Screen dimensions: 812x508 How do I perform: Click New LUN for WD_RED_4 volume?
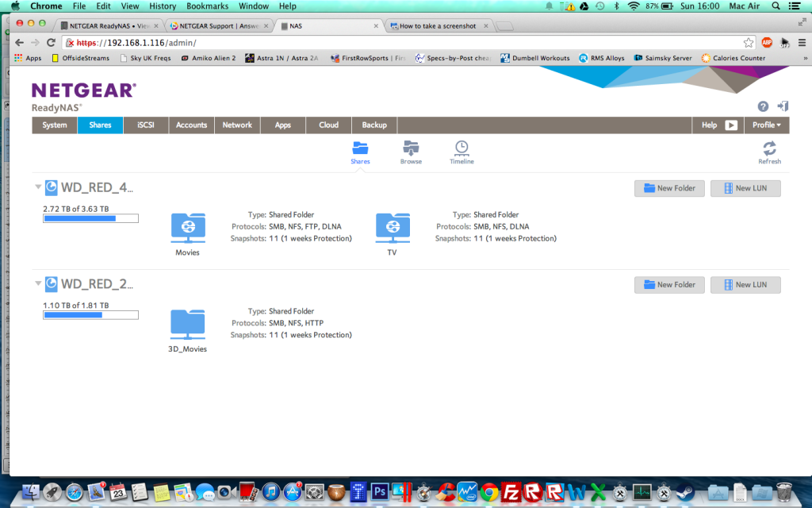point(745,188)
